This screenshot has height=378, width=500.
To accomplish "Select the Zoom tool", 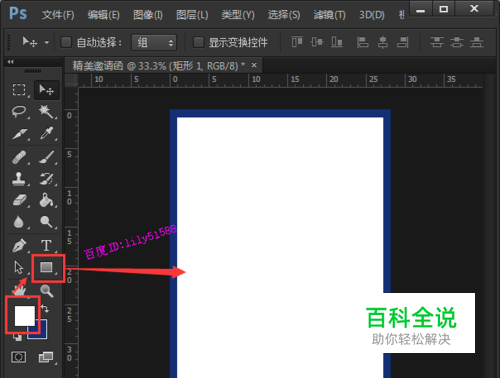I will 47,291.
